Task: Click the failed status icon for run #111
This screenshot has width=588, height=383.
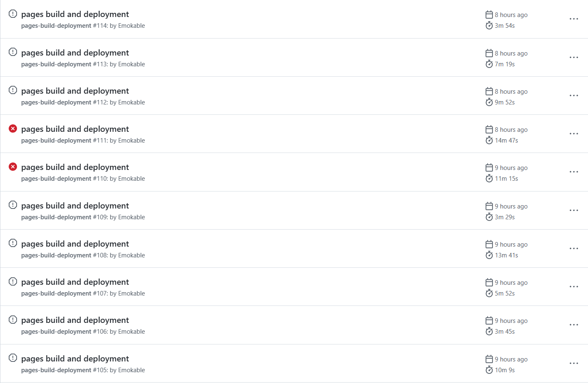Action: (x=13, y=128)
